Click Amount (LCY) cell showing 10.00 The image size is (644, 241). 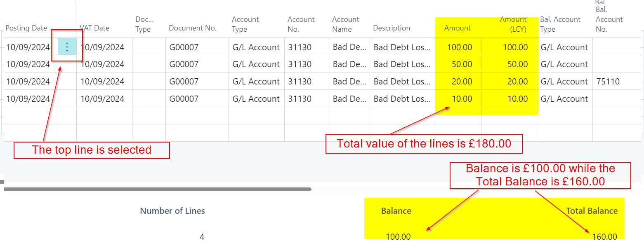click(517, 99)
